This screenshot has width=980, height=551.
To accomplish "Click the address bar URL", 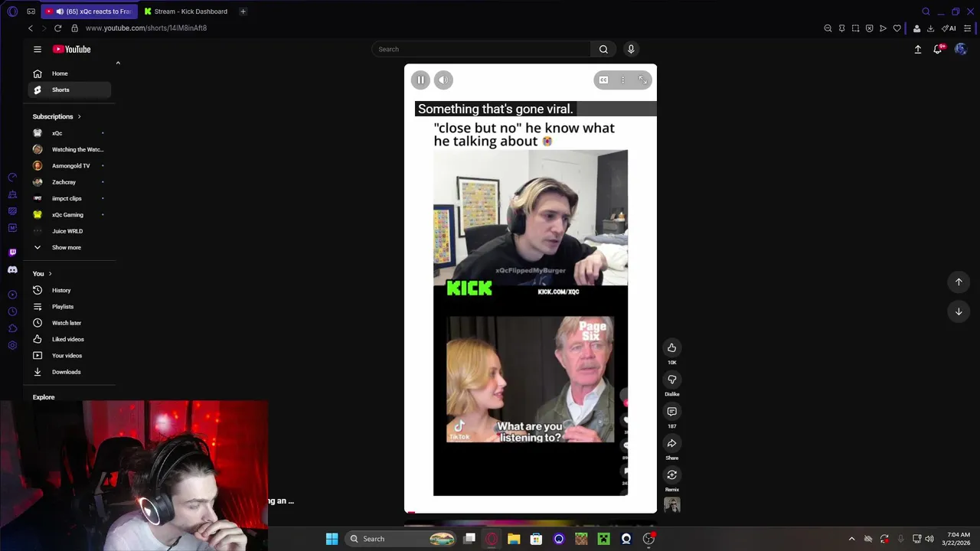I will 146,28.
